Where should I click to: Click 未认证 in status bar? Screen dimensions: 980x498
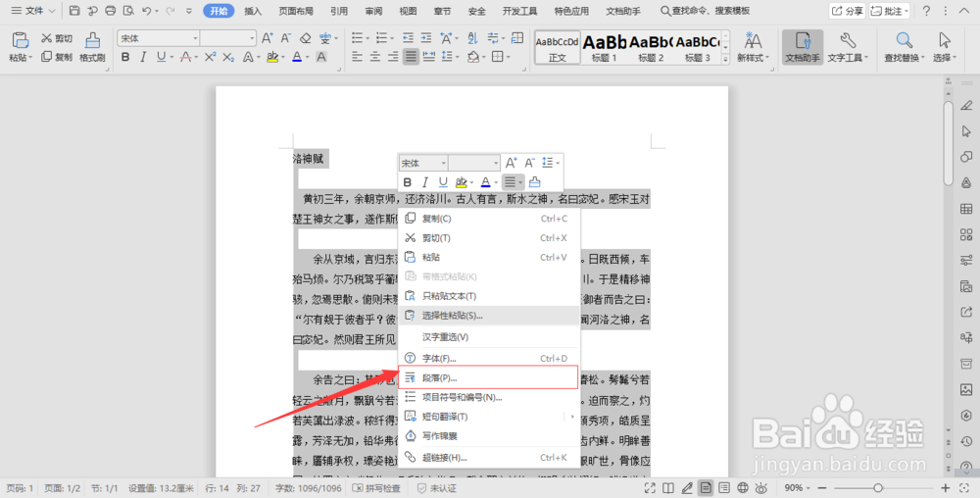coord(437,488)
